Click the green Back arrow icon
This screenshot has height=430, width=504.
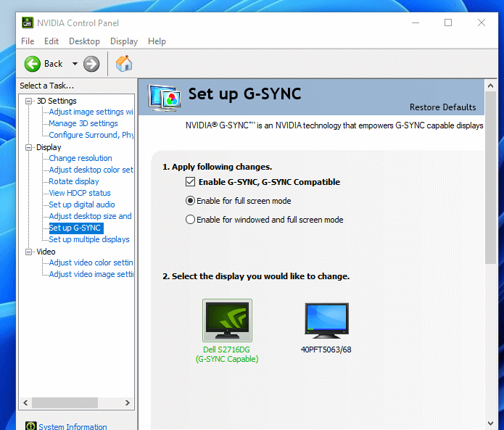[33, 64]
